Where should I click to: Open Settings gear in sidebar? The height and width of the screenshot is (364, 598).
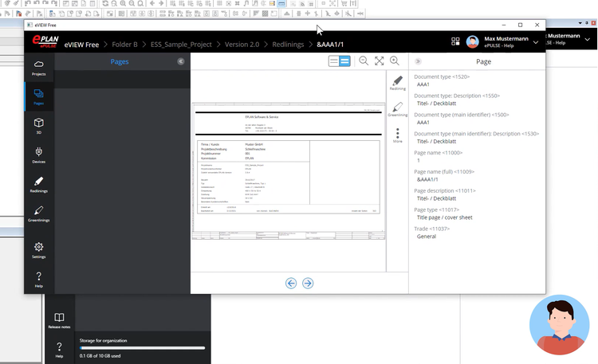(x=38, y=250)
